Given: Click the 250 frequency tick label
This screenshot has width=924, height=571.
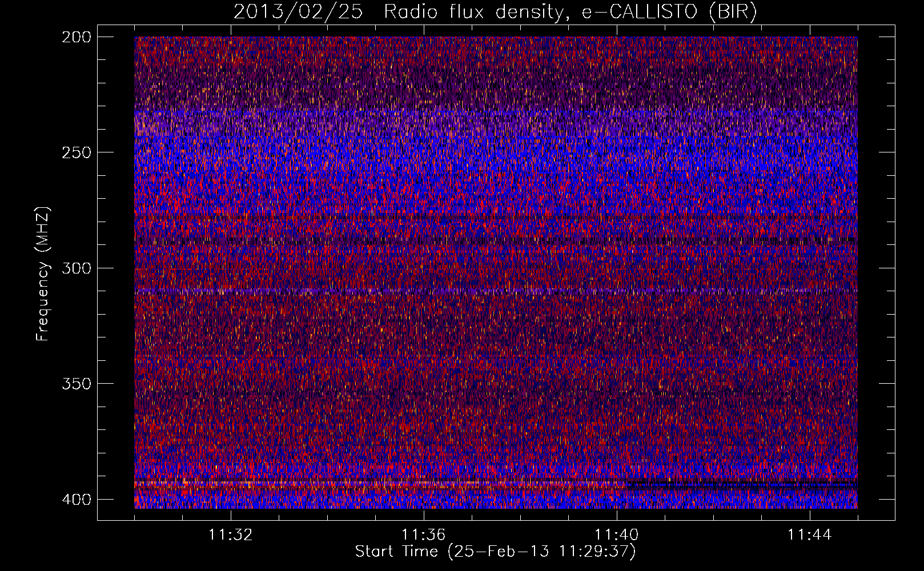Looking at the screenshot, I should click(76, 152).
